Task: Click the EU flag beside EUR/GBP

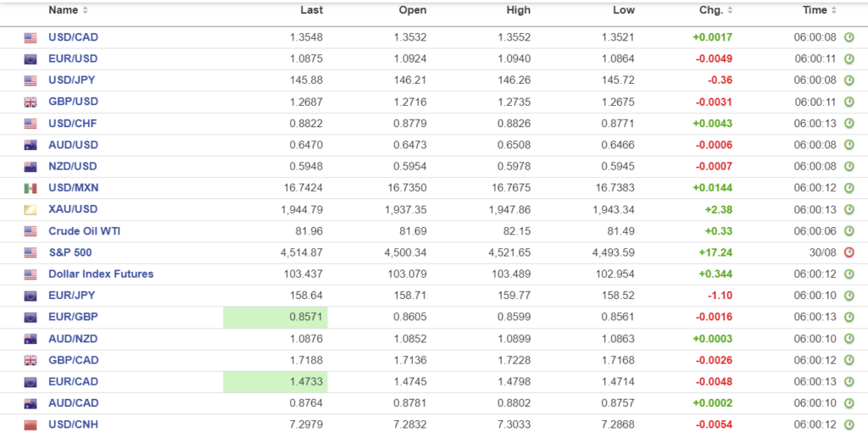Action: tap(31, 318)
